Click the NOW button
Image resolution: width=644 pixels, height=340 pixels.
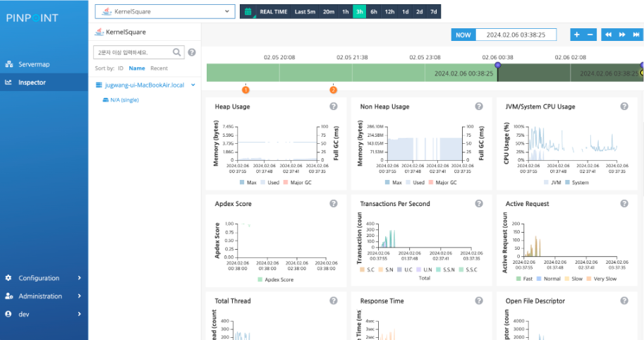click(x=463, y=35)
